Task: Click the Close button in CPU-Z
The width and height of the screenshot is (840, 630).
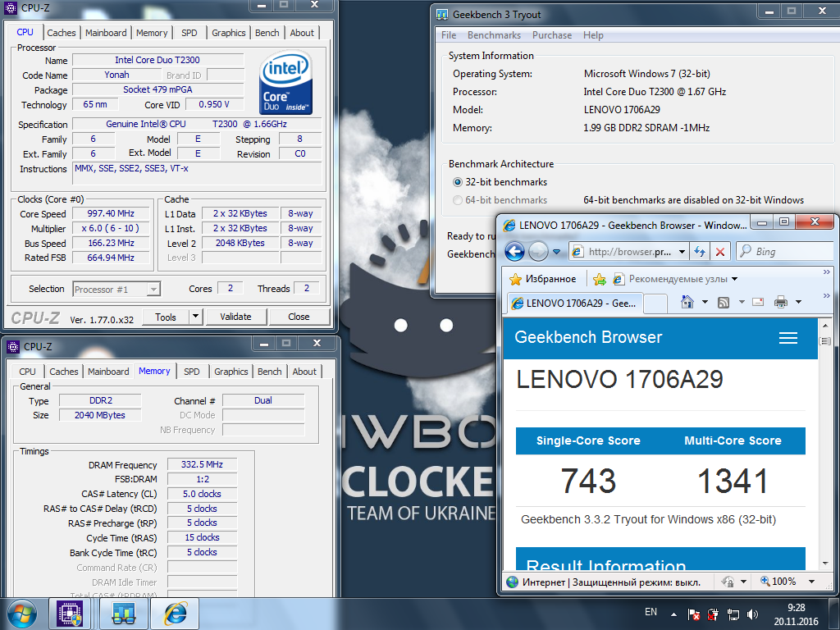Action: tap(299, 317)
